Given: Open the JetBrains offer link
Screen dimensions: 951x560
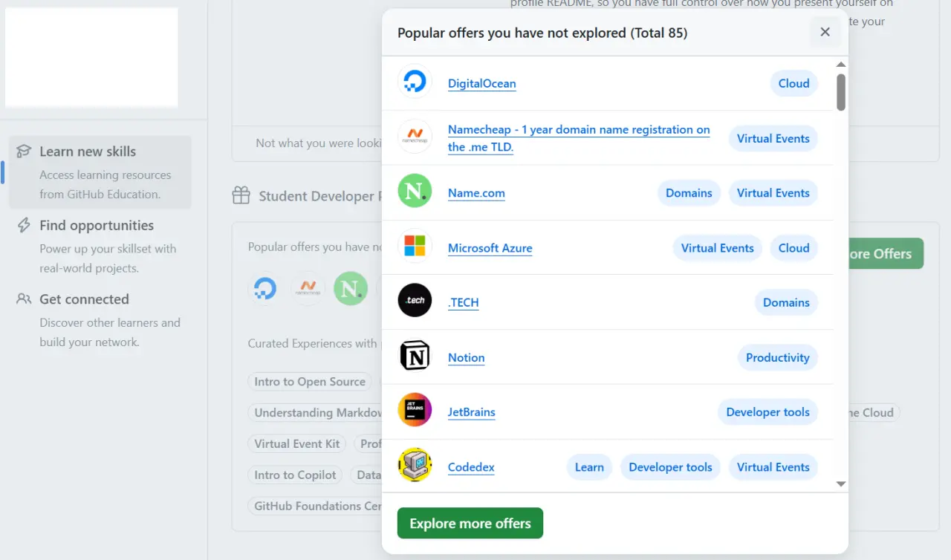Looking at the screenshot, I should 471,412.
